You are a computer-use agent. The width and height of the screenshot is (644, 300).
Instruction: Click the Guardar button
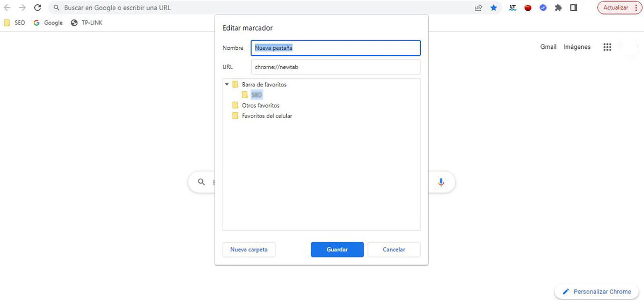(337, 250)
